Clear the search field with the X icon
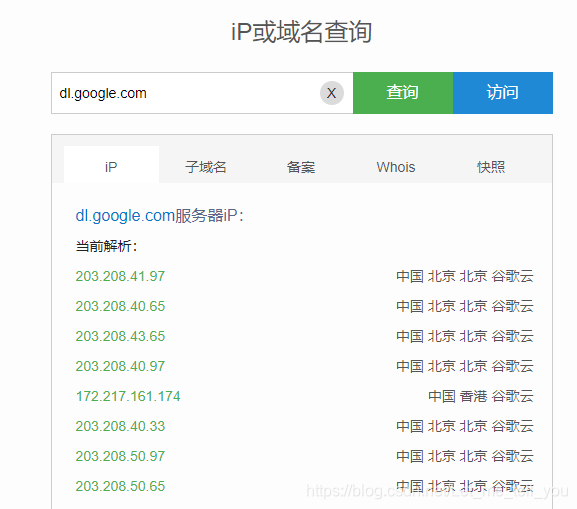 coord(332,93)
